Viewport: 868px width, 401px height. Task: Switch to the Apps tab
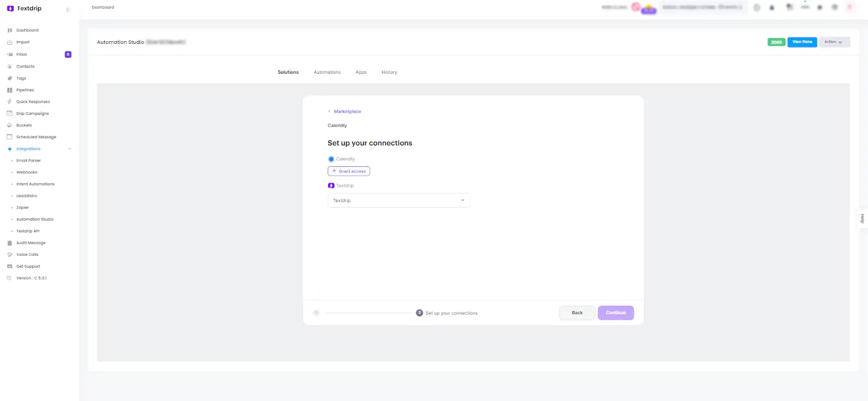(361, 72)
